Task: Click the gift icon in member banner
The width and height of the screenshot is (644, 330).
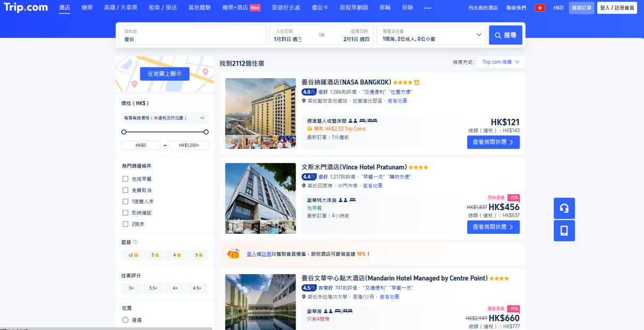Action: tap(233, 254)
